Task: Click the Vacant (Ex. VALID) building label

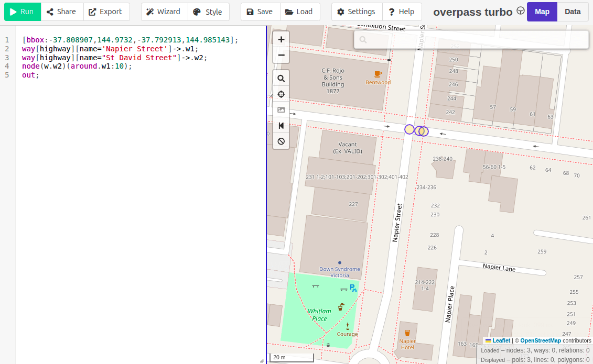Action: [x=348, y=148]
